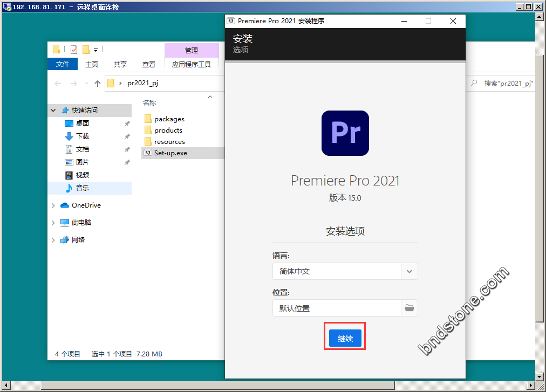Open the resources folder
The height and width of the screenshot is (392, 546).
click(169, 142)
